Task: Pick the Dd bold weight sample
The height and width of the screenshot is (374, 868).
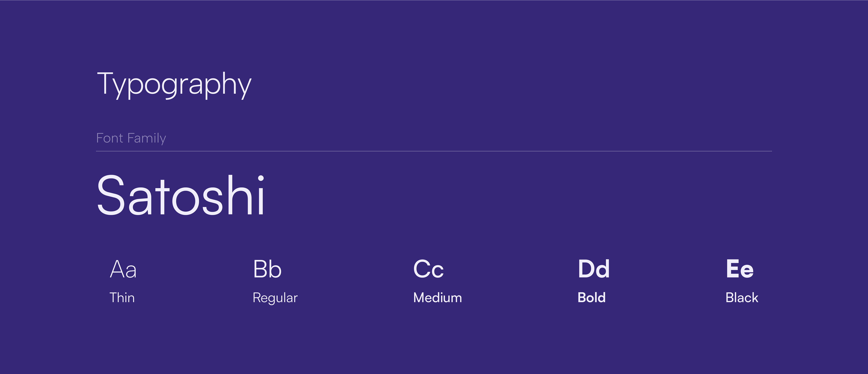Action: pos(594,269)
